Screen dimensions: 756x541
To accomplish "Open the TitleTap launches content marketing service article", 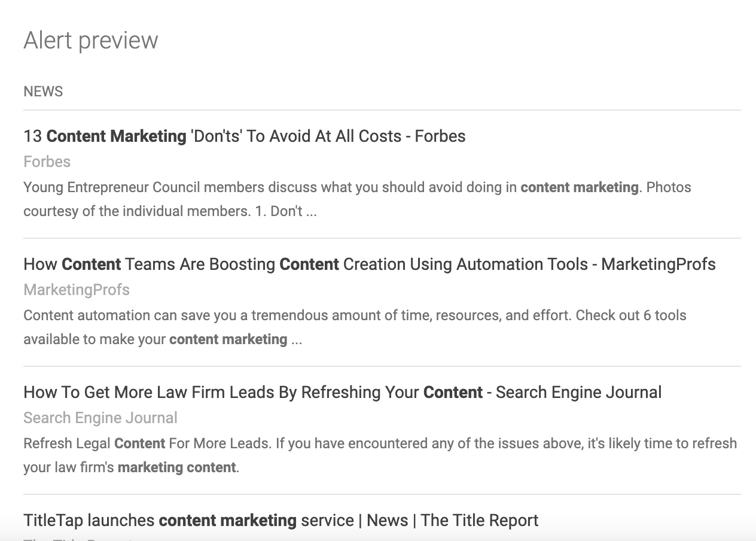I will [281, 521].
